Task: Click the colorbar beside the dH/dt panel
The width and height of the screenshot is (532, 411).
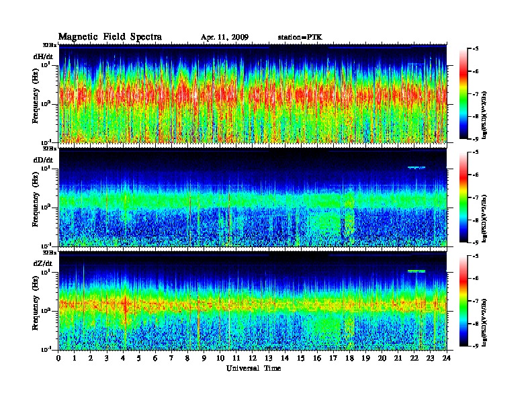Action: click(x=463, y=94)
